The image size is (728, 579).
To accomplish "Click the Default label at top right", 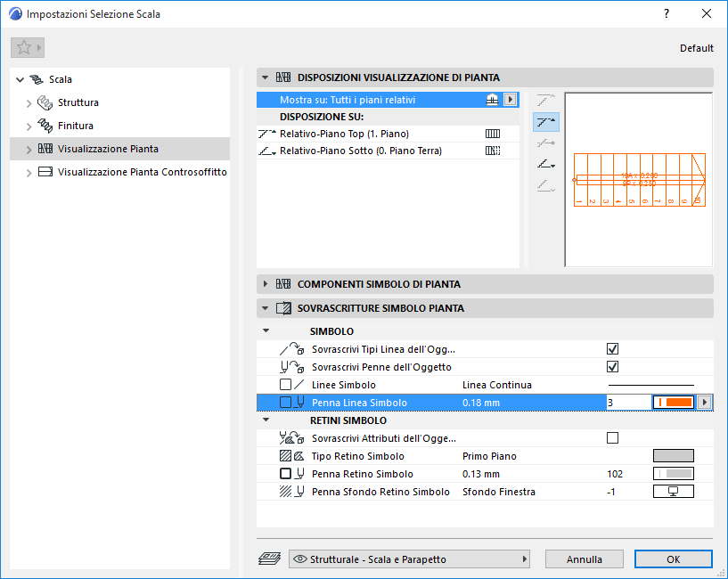I will pyautogui.click(x=697, y=48).
